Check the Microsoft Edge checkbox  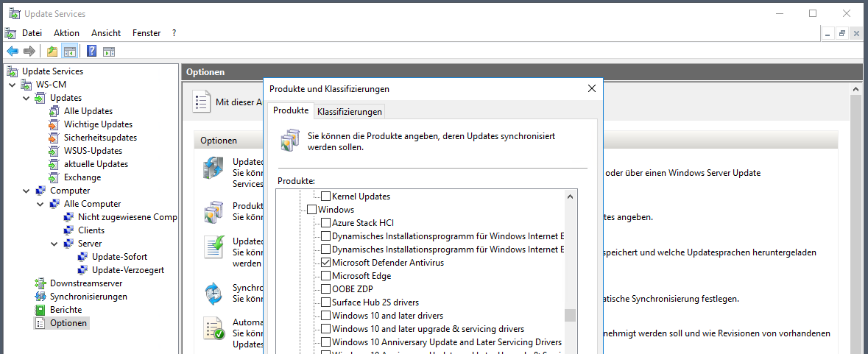tap(325, 276)
